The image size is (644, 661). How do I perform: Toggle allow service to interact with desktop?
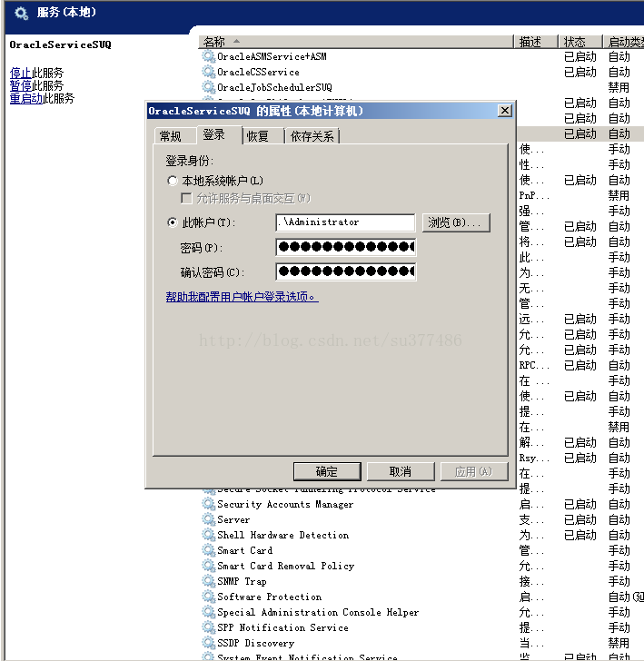pyautogui.click(x=186, y=198)
